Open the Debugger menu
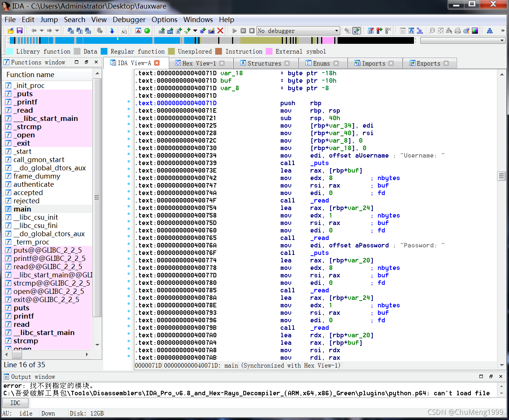This screenshot has width=509, height=420. (x=129, y=19)
